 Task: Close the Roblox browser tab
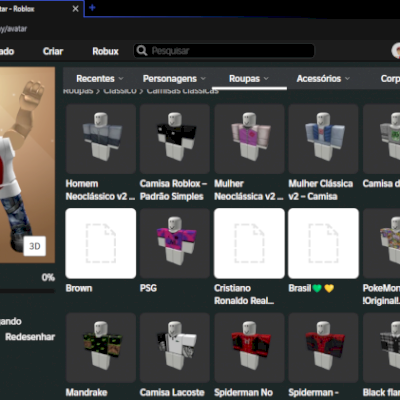click(x=76, y=9)
